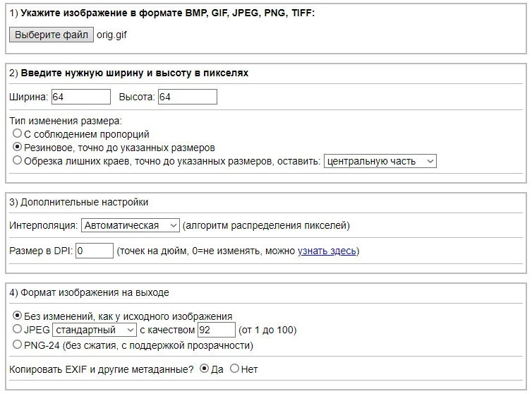This screenshot has width=532, height=394.
Task: Select 'Резиновое, точно до указанных размеров' option
Action: point(18,147)
